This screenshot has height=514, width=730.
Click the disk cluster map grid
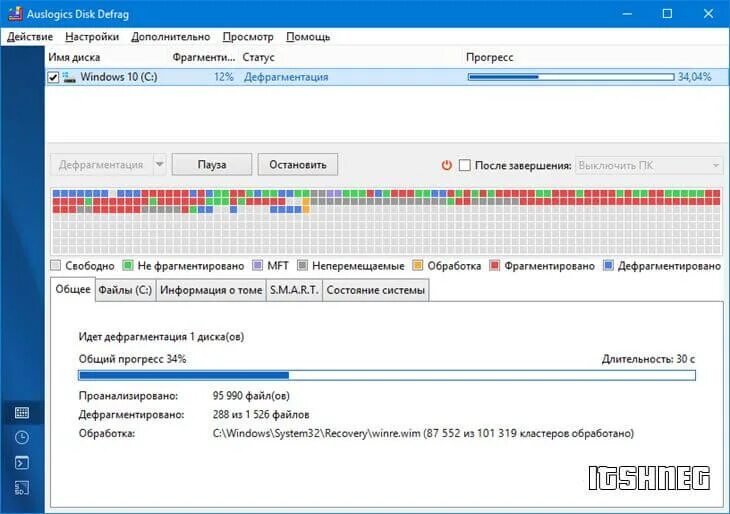pos(386,221)
